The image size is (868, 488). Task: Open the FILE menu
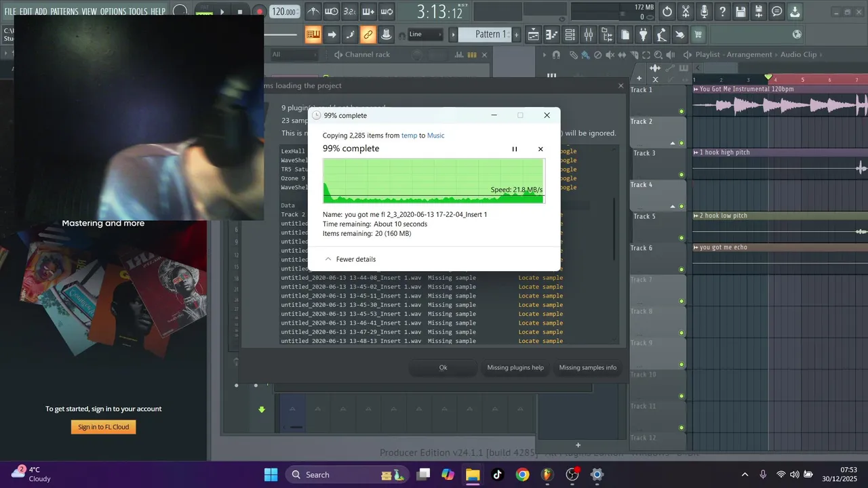[9, 12]
